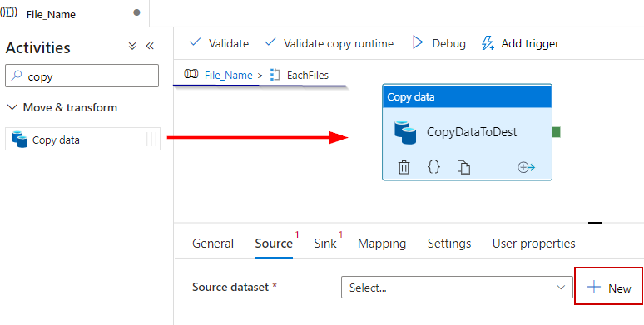Open the Settings tab
Screen dimensions: 644x325
(x=449, y=244)
